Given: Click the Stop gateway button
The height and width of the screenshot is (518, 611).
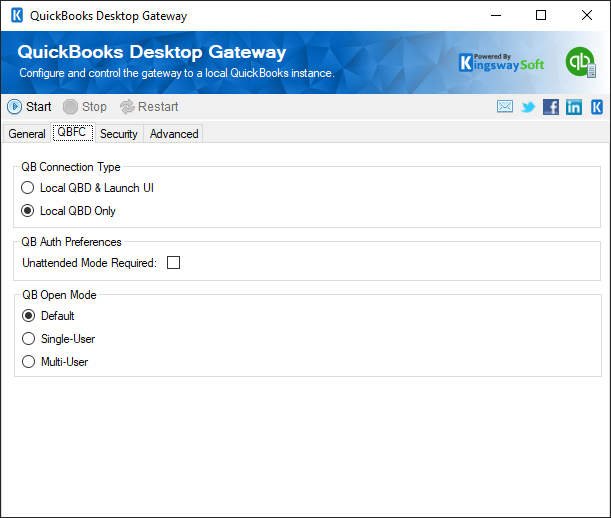Looking at the screenshot, I should [x=85, y=106].
